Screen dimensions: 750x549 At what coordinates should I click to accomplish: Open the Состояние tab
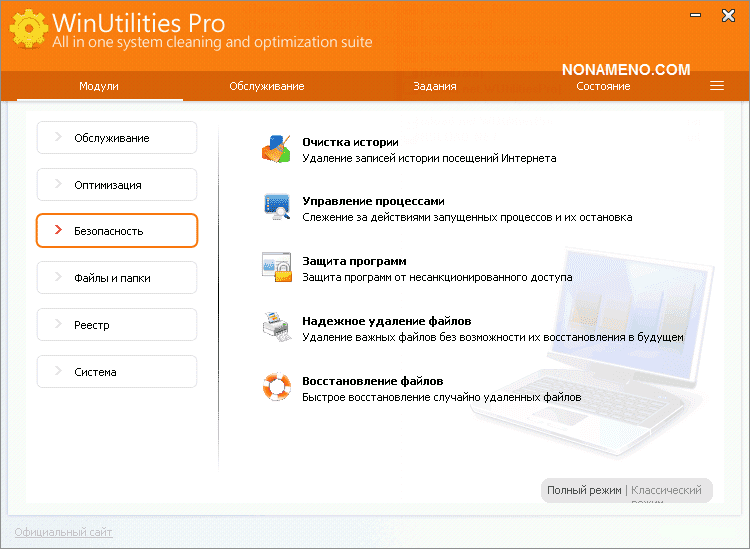tap(603, 86)
